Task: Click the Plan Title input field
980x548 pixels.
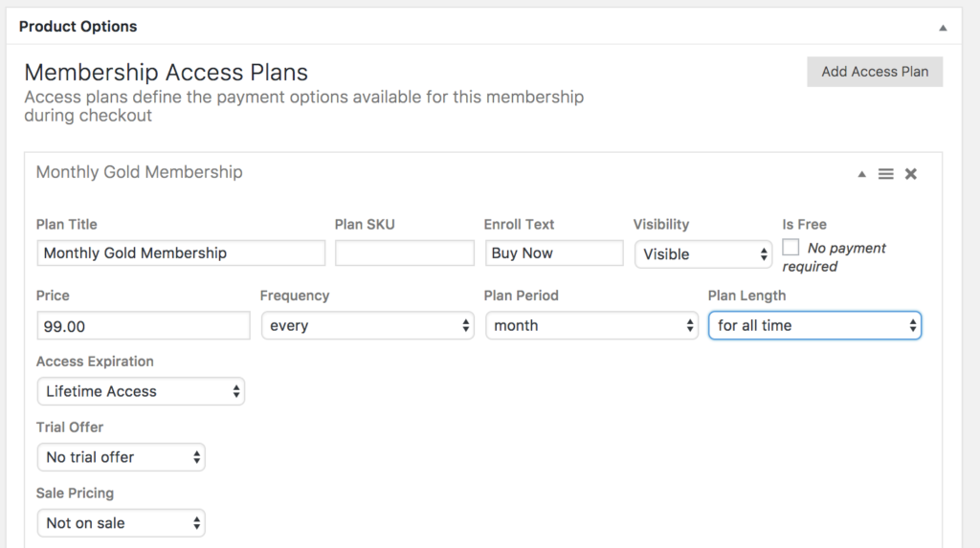Action: point(181,253)
